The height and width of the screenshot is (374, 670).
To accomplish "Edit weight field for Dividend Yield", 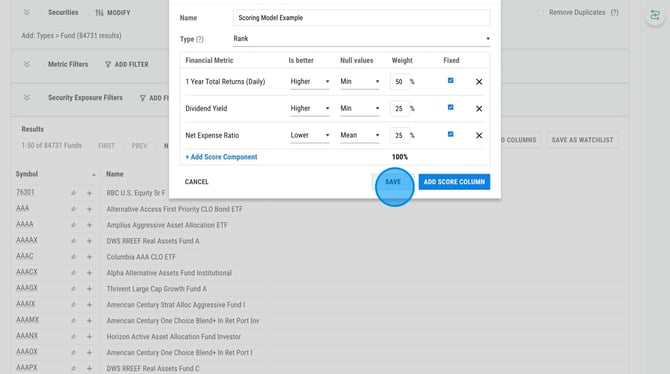I will point(400,109).
